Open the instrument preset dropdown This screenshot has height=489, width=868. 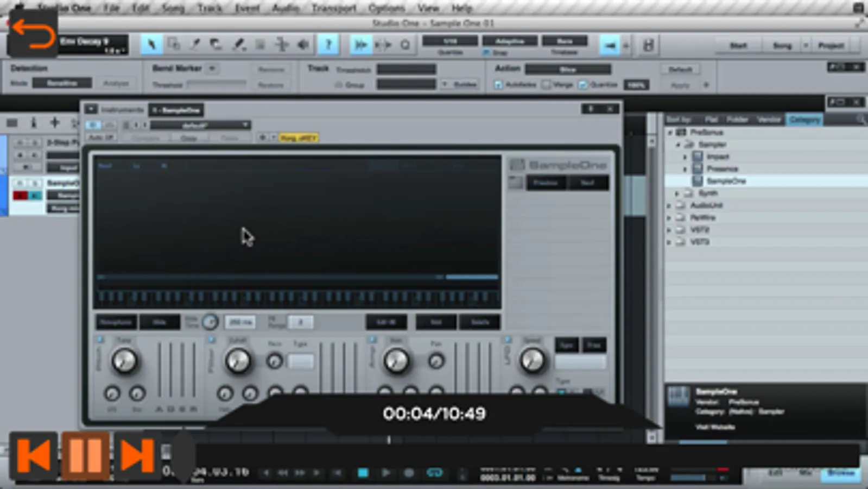(x=200, y=125)
